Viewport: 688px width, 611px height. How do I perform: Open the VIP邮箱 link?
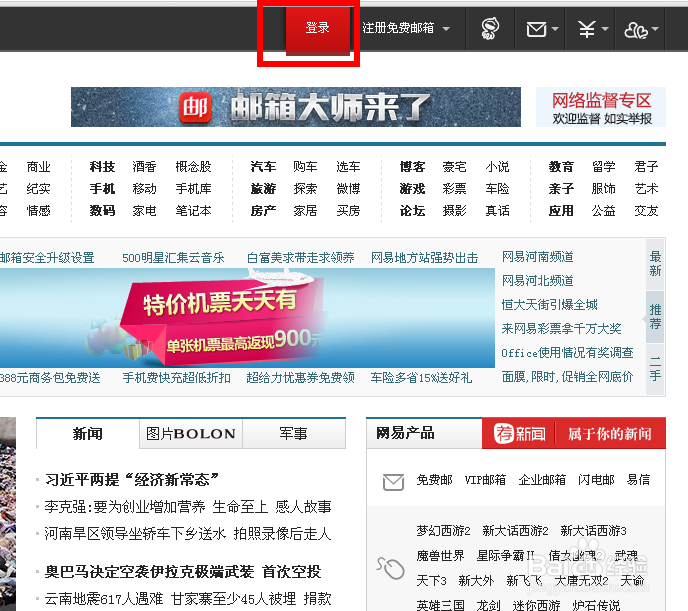point(485,480)
